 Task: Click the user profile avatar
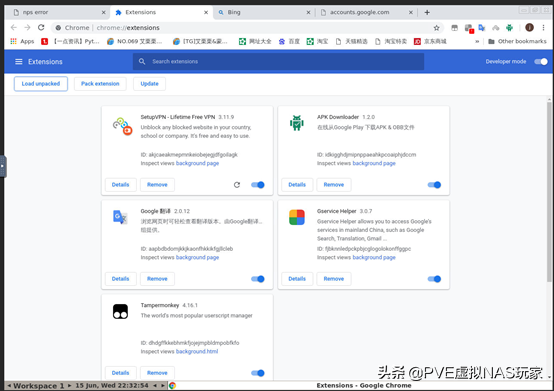tap(529, 28)
